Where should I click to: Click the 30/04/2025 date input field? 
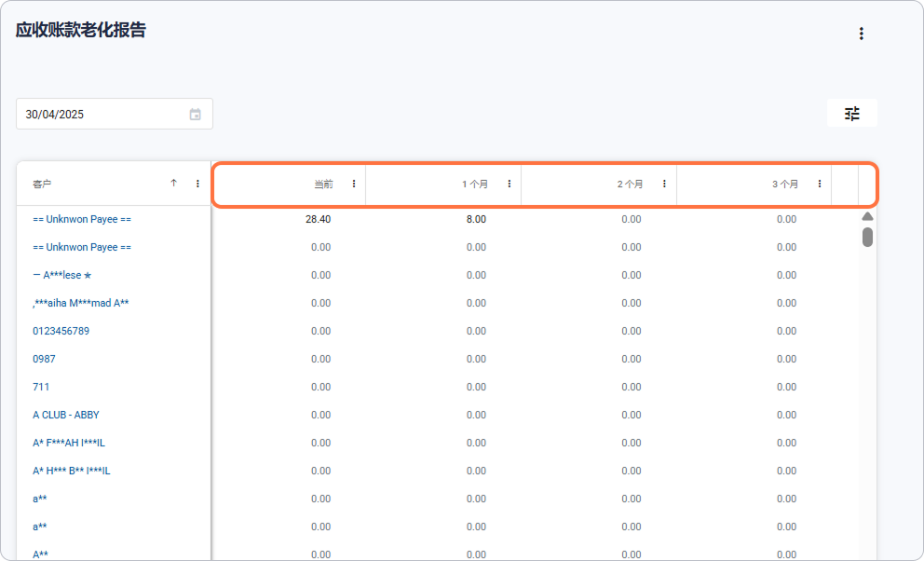pos(115,114)
